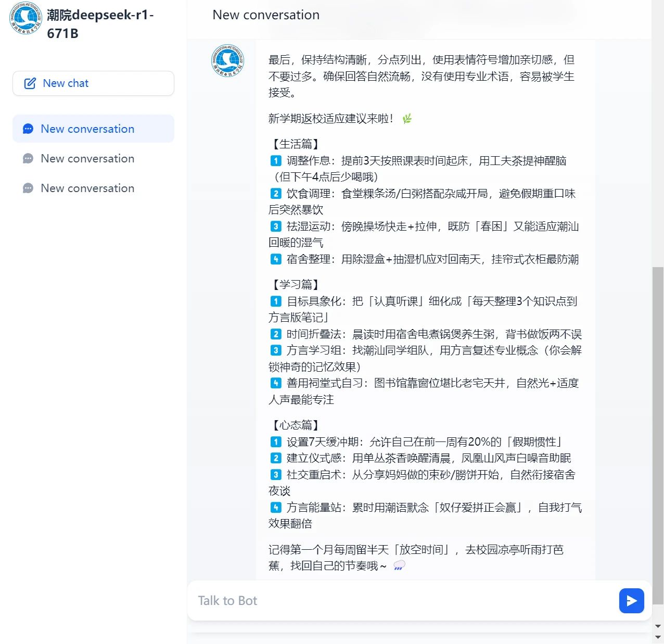Click scrollbar down arrow at bottom right
The width and height of the screenshot is (664, 644).
(658, 637)
